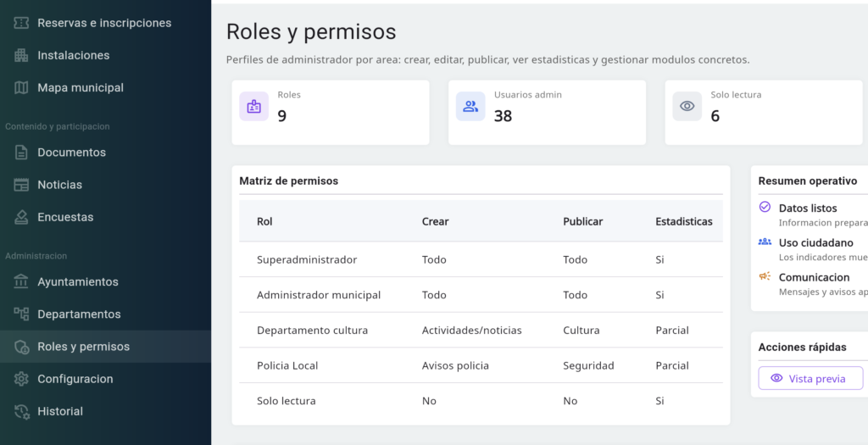Open the Noticias section
This screenshot has height=445, width=868.
click(105, 185)
